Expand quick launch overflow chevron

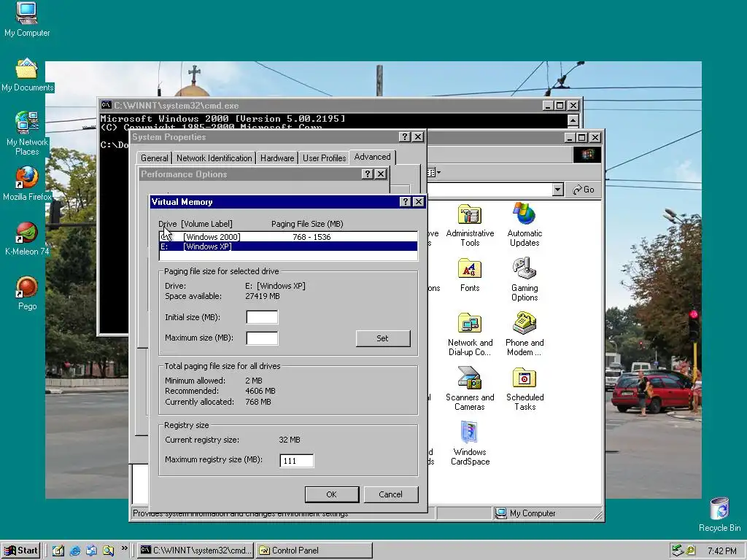[x=124, y=548]
